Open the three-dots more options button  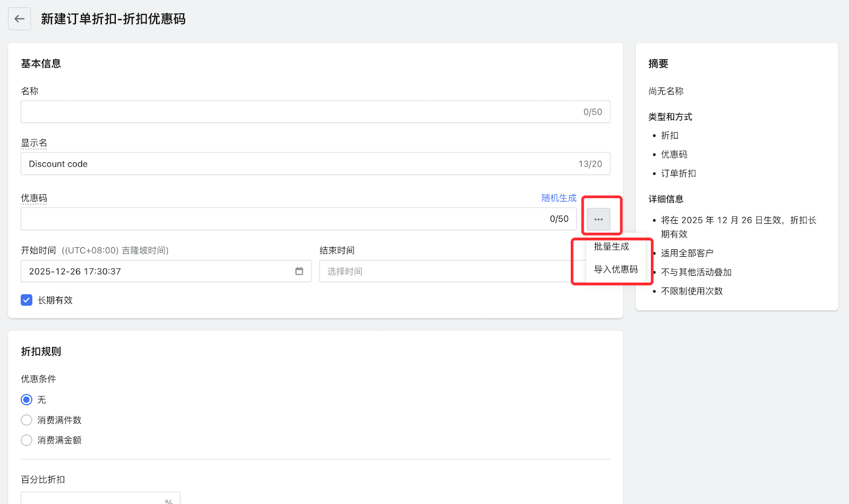coord(598,219)
